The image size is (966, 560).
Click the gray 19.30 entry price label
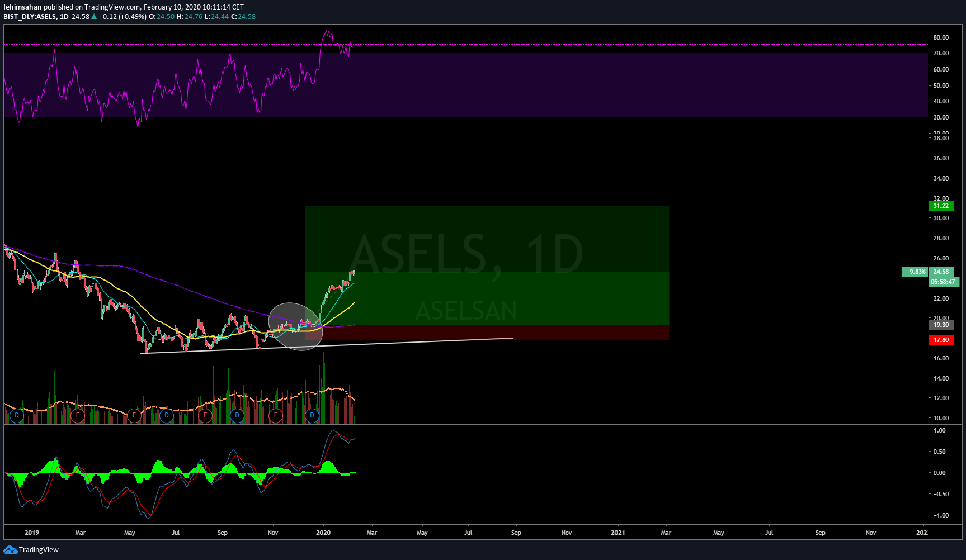click(941, 325)
